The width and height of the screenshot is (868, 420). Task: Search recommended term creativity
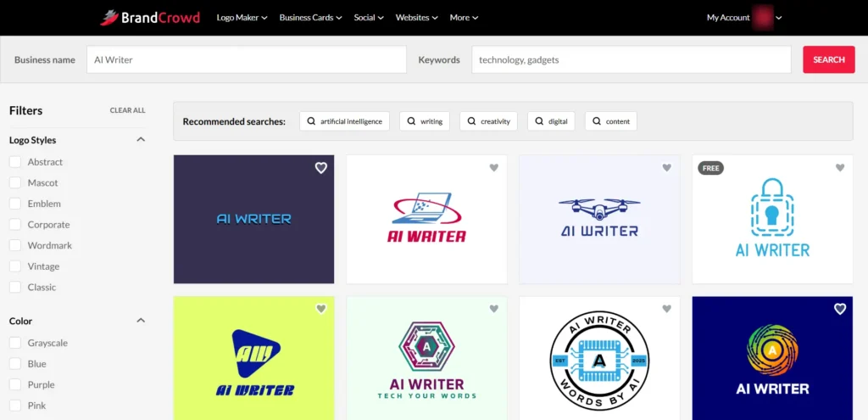coord(488,121)
